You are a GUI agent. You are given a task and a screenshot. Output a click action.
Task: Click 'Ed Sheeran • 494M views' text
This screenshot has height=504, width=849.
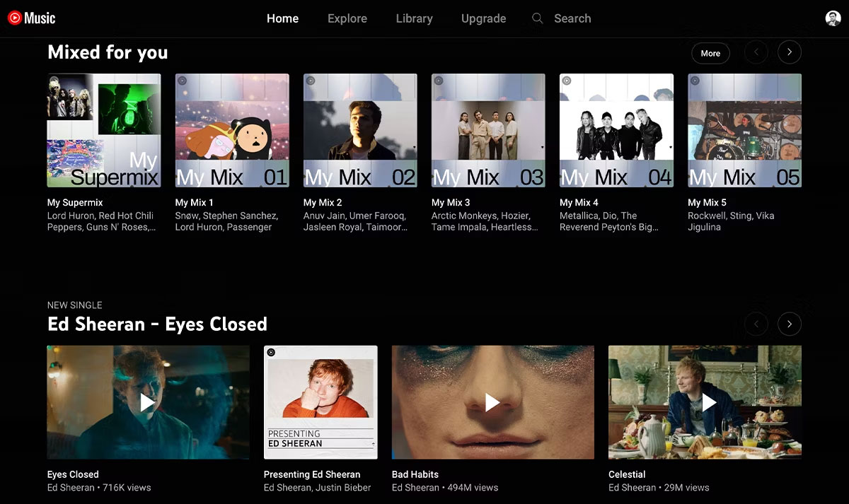[445, 488]
